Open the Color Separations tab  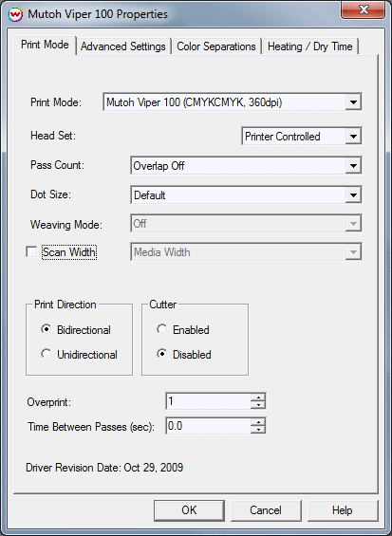pos(216,46)
